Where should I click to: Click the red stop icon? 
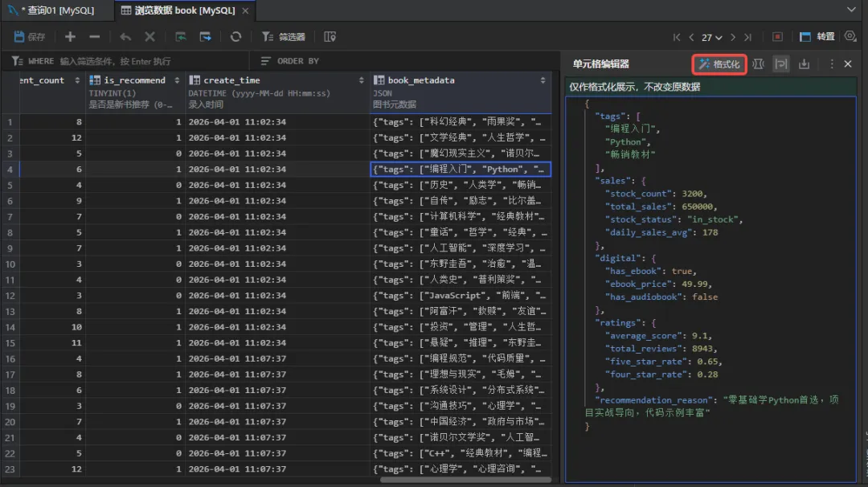click(777, 36)
